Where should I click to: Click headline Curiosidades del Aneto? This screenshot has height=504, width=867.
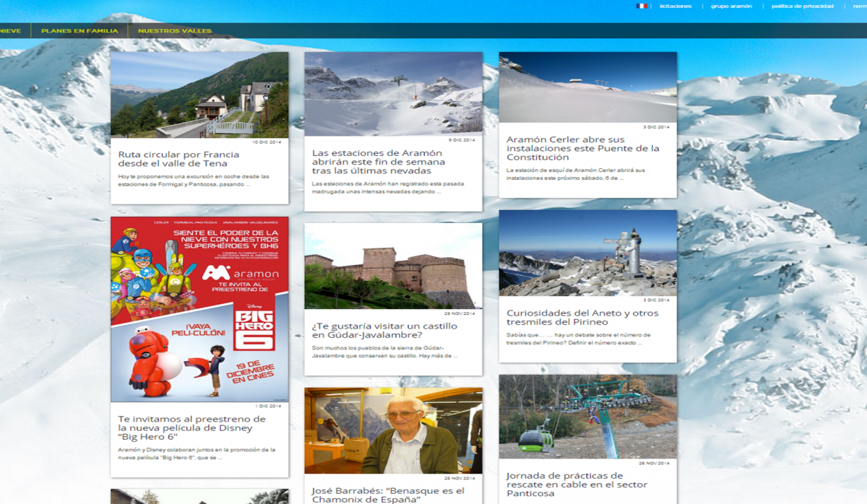point(582,318)
